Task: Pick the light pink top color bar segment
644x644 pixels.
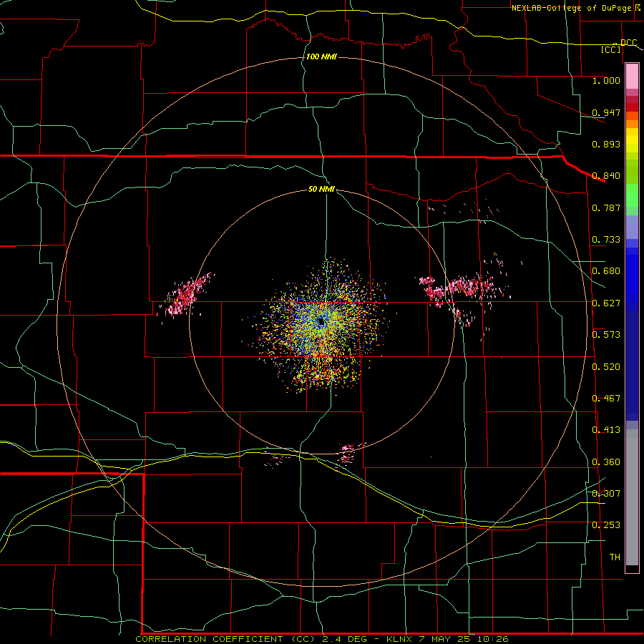Action: tap(632, 76)
